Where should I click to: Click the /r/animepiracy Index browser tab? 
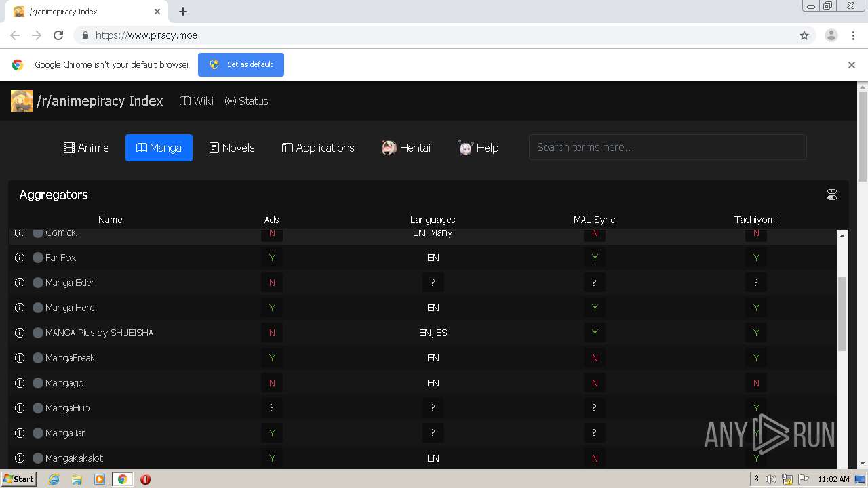[87, 12]
